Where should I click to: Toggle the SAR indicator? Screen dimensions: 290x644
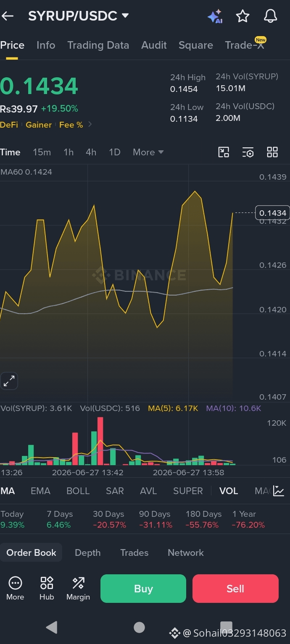(115, 491)
